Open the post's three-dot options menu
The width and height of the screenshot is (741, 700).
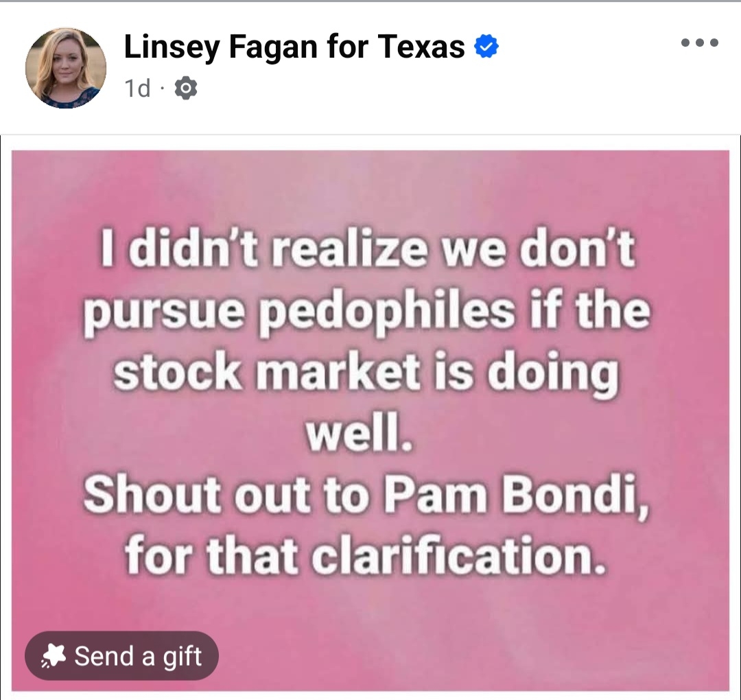tap(699, 43)
